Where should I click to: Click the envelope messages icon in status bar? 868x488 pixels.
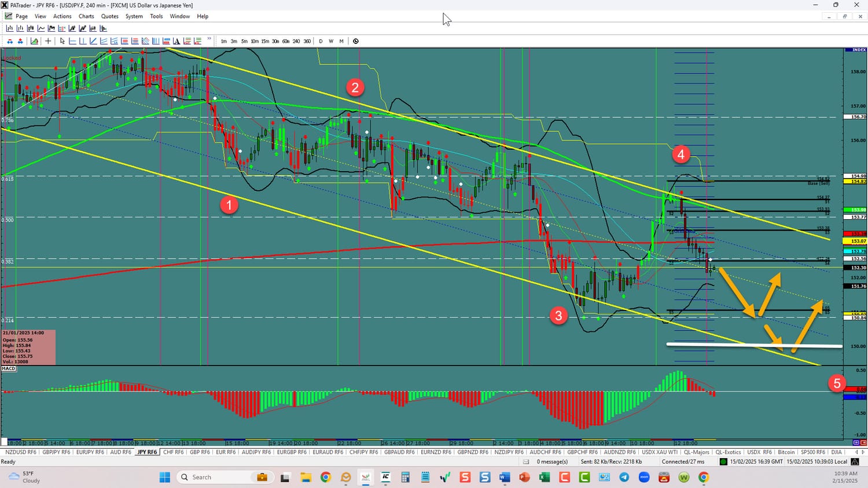[x=526, y=461]
